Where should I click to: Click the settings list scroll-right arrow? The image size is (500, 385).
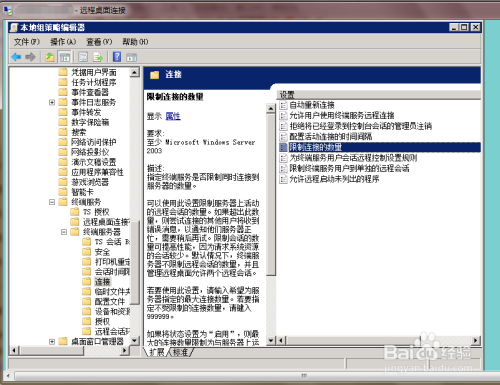pos(476,340)
